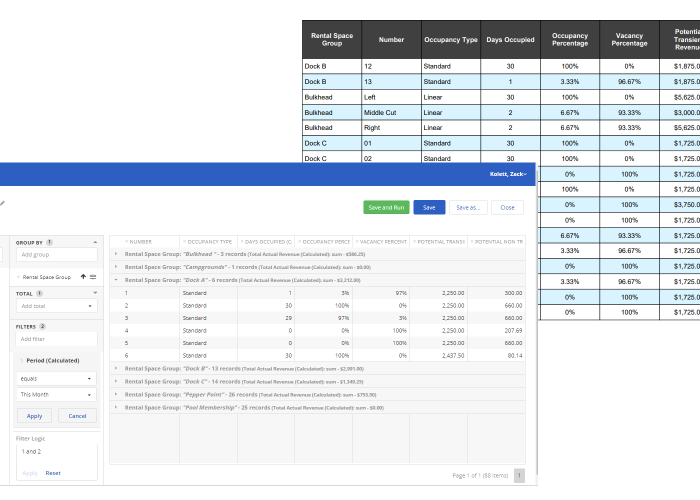The width and height of the screenshot is (700, 500).
Task: Remove the VACANCY PERCENT column via x icon
Action: pyautogui.click(x=357, y=242)
